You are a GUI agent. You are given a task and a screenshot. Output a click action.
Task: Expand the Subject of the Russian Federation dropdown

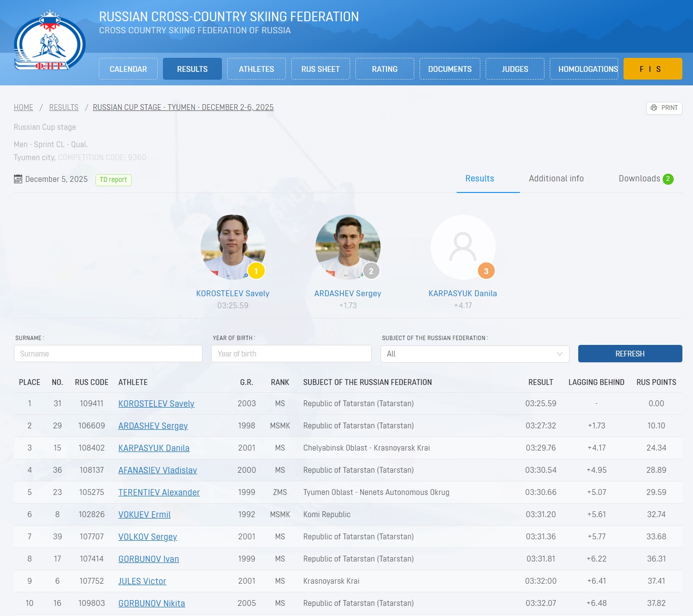pyautogui.click(x=475, y=354)
